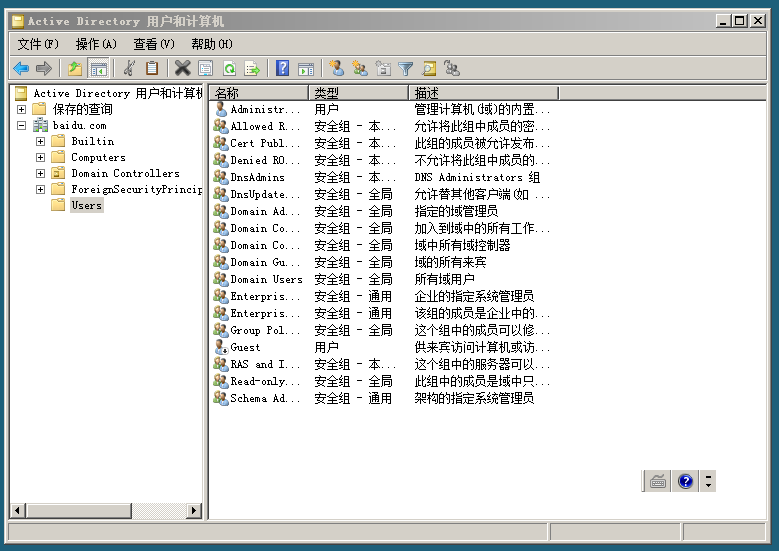Viewport: 779px width, 551px height.
Task: Click the Find objects magnifier icon
Action: pos(429,68)
